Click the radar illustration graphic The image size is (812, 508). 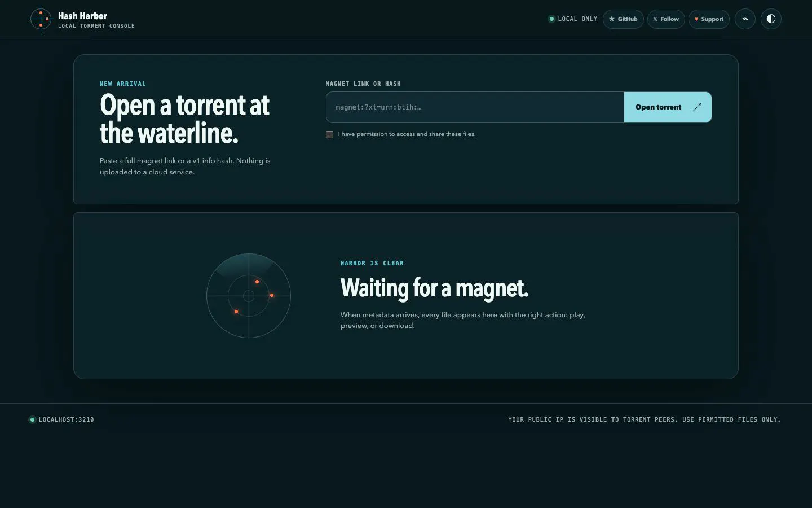[x=249, y=296]
